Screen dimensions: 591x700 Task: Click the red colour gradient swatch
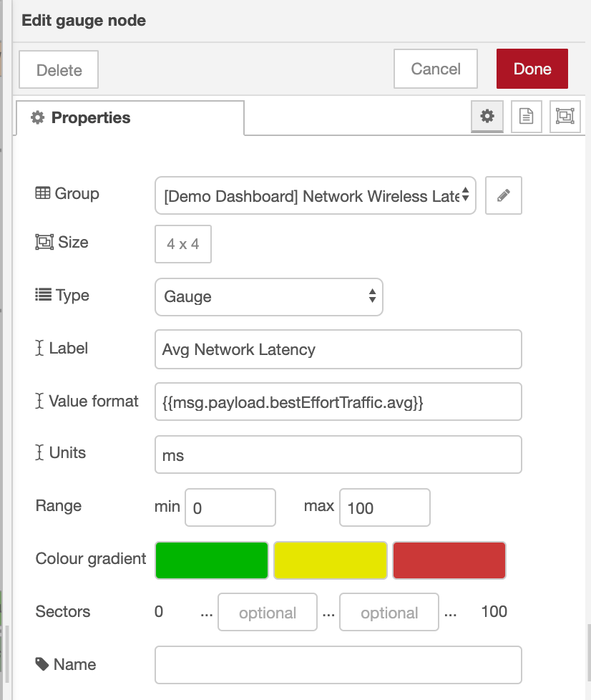(x=449, y=560)
